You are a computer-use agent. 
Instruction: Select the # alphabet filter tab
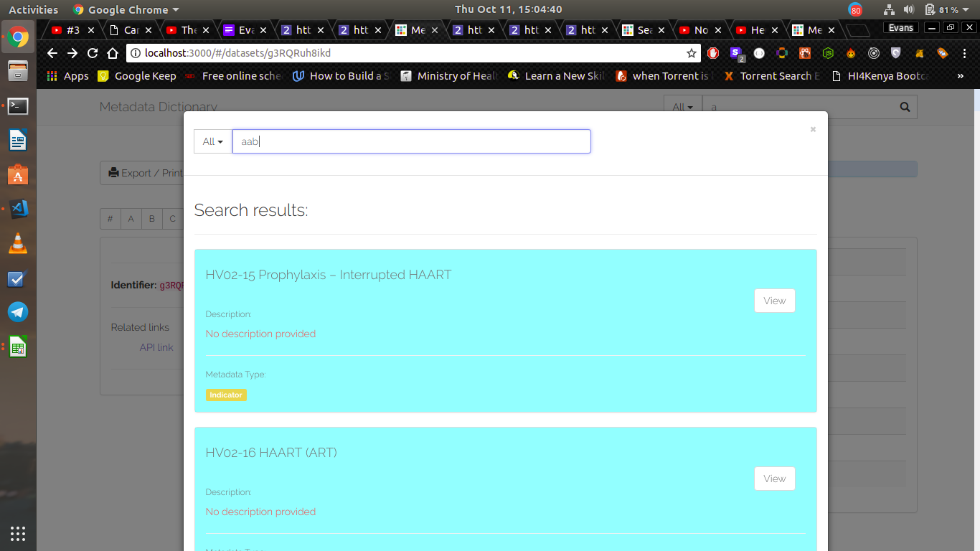110,219
